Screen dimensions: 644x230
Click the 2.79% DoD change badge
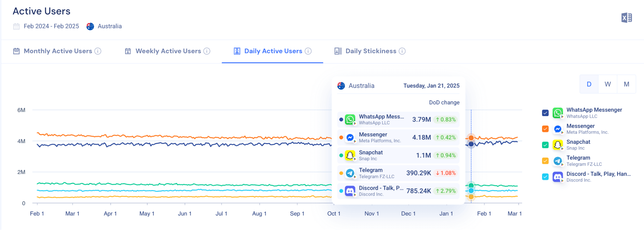pos(446,191)
